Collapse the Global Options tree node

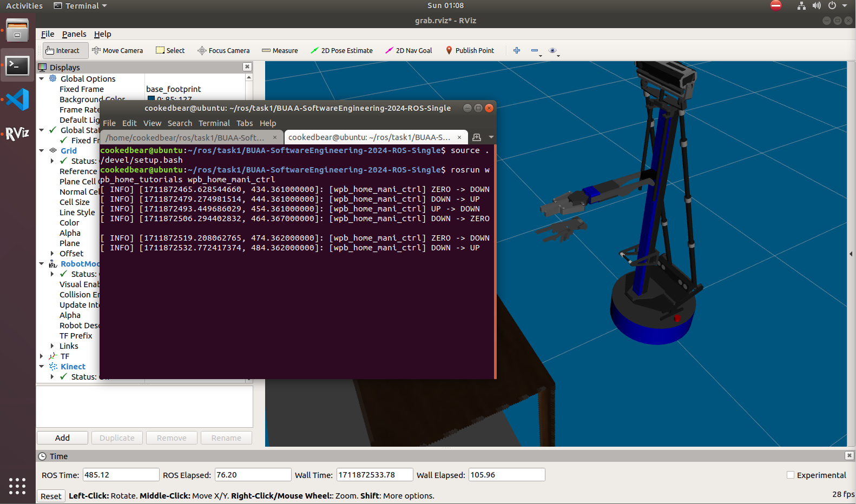click(x=42, y=78)
